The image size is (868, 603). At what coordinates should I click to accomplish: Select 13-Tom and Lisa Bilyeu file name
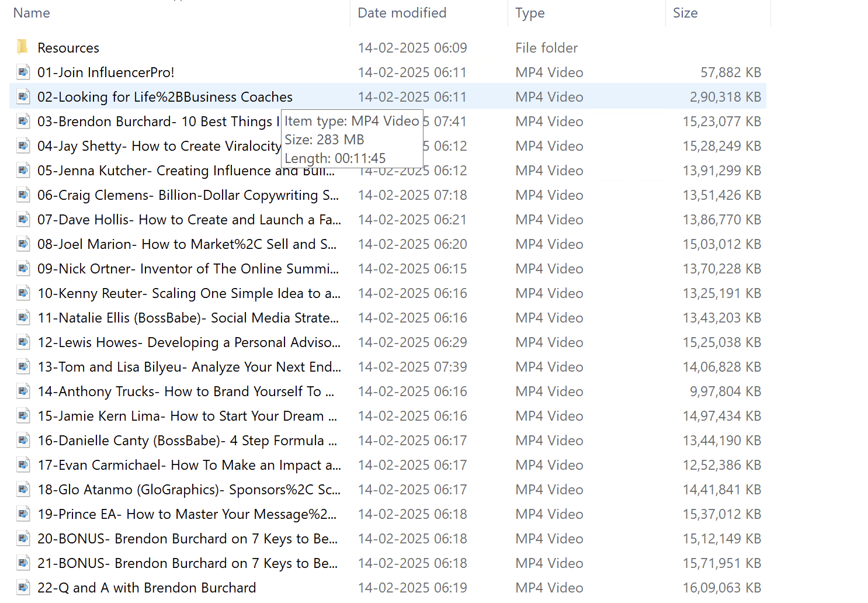tap(189, 367)
